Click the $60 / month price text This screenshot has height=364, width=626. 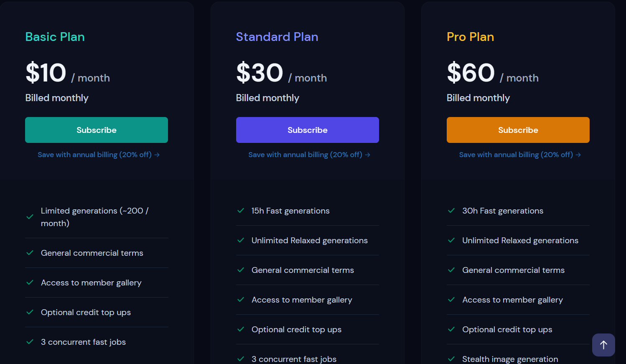click(x=492, y=73)
